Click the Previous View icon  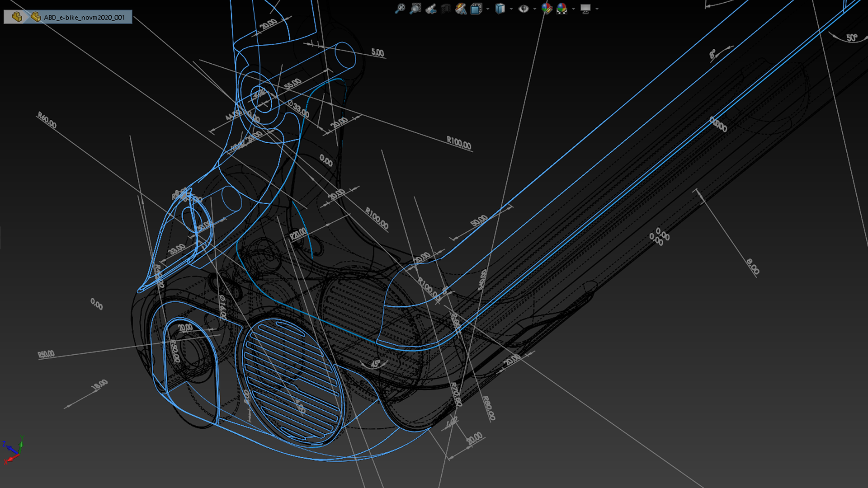click(x=431, y=9)
